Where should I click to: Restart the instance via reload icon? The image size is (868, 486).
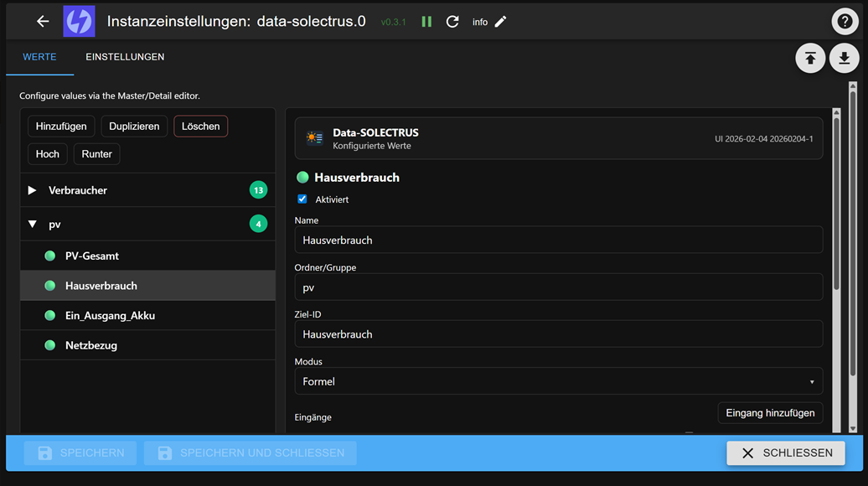452,22
